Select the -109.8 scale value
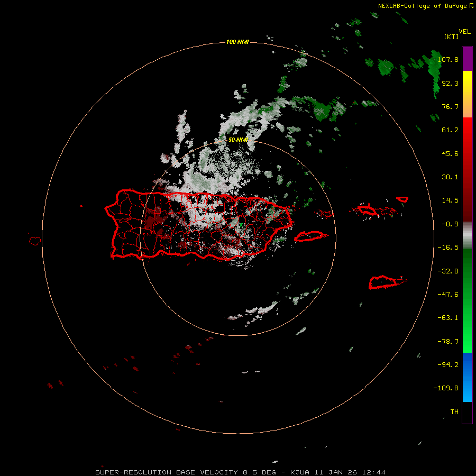Screen dimensions: 476x476 (446, 388)
